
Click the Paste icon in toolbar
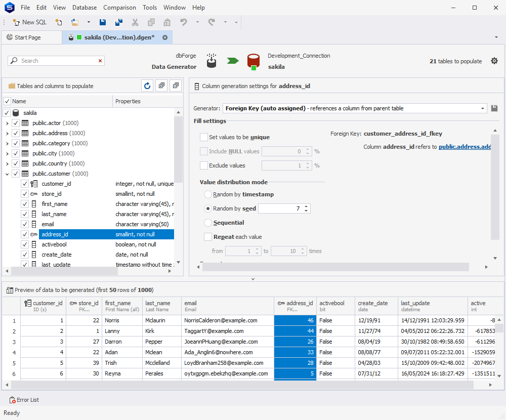click(167, 22)
